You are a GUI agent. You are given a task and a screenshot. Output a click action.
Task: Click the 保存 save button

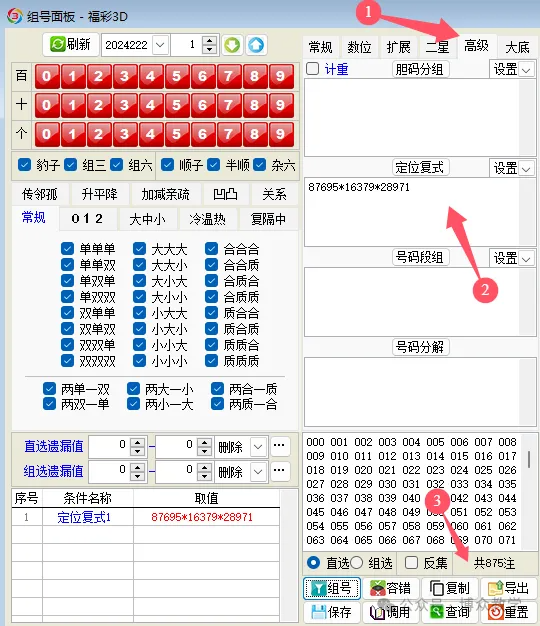point(332,612)
